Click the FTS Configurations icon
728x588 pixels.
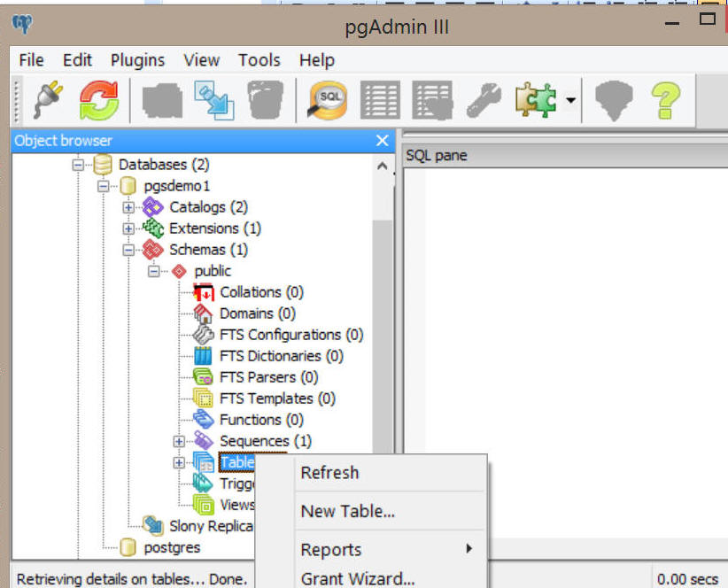click(204, 335)
